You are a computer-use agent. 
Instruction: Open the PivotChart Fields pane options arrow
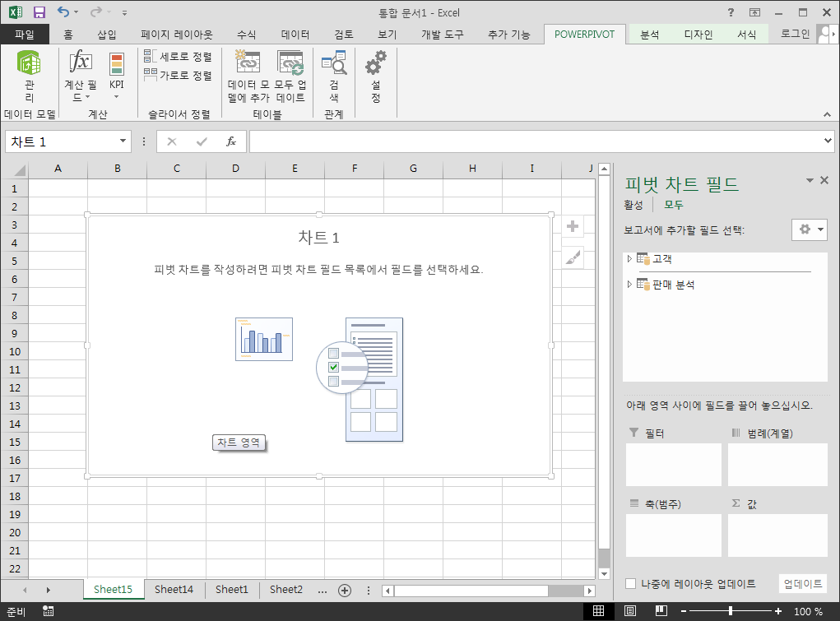pyautogui.click(x=810, y=181)
